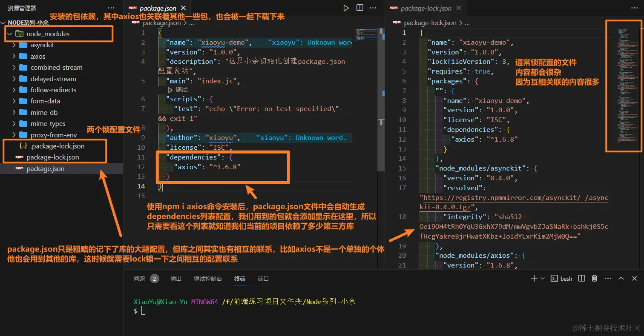Screen dimensions: 644x336
Task: Click the terminal command prompt input
Action: coord(144,311)
